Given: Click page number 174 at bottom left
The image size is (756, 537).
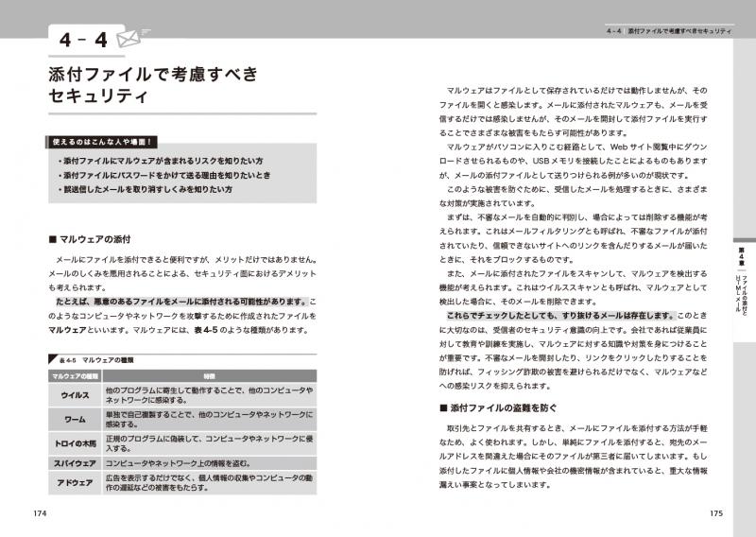Looking at the screenshot, I should 39,512.
